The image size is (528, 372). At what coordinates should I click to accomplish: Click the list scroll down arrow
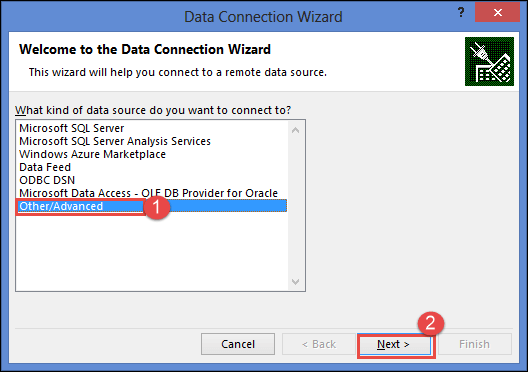(x=295, y=281)
